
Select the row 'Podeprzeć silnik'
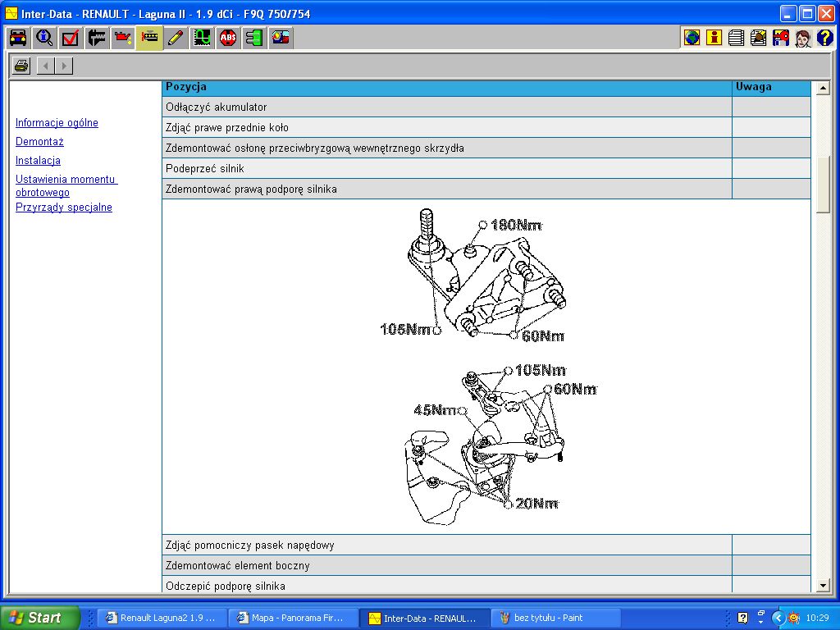pyautogui.click(x=447, y=168)
